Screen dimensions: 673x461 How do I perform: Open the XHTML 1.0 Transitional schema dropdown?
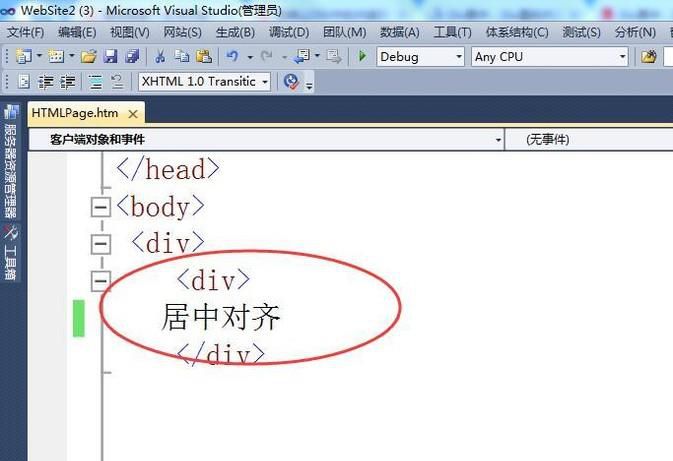click(x=204, y=82)
